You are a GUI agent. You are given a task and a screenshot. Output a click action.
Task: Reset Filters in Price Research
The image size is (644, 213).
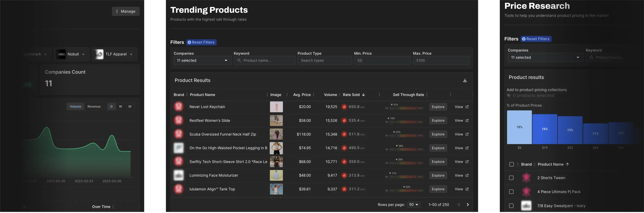pyautogui.click(x=536, y=39)
